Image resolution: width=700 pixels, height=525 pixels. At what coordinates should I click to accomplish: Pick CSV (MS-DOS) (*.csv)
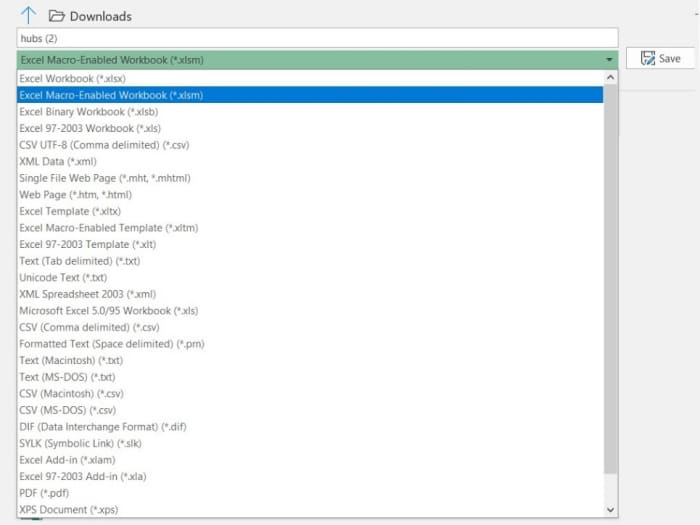pos(310,410)
